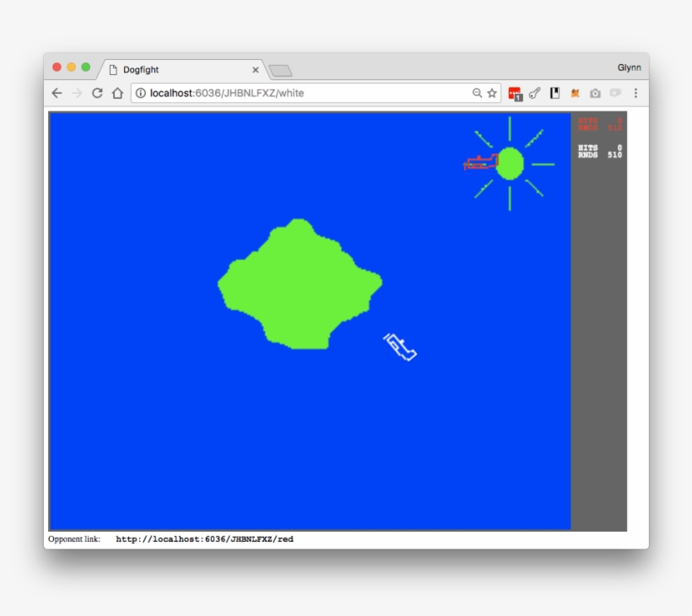Click the white RNDS 510 counter
Screen dimensions: 692x616
click(600, 155)
